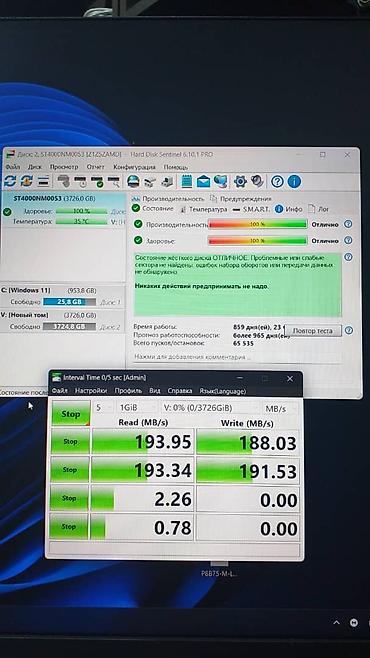
Task: Click the large Stop button above Read column
Action: 70,413
